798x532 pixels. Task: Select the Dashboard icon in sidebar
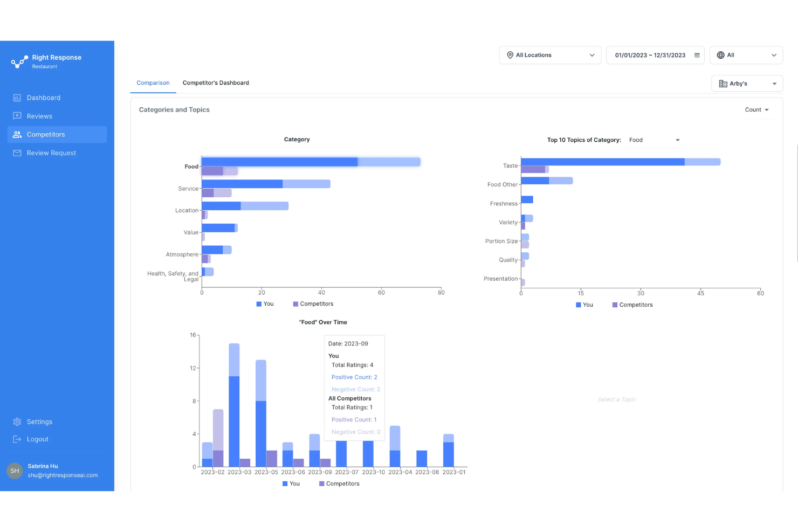coord(17,98)
